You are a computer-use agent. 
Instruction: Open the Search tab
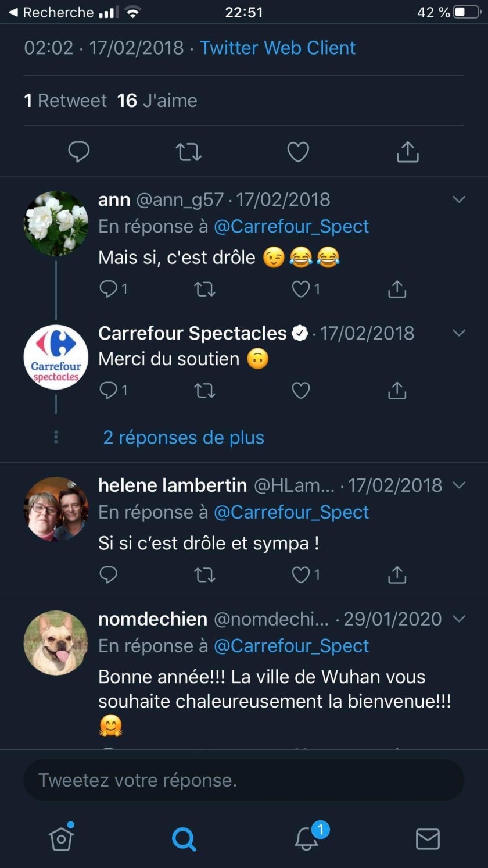184,838
